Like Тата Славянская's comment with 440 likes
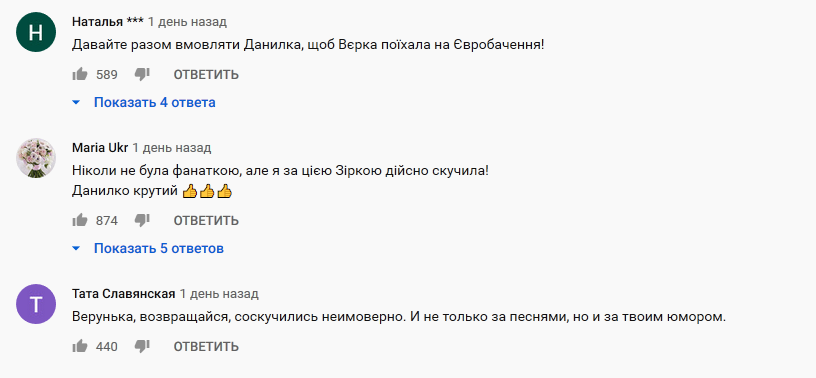This screenshot has width=816, height=378. click(80, 346)
